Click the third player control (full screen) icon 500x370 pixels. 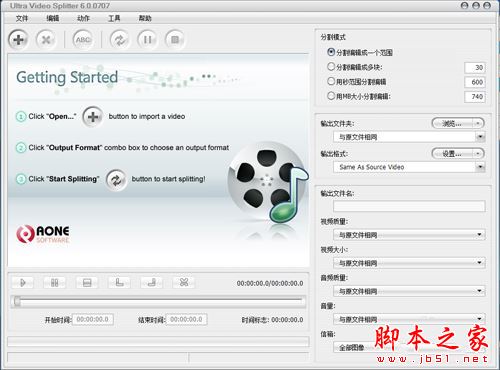click(x=87, y=283)
